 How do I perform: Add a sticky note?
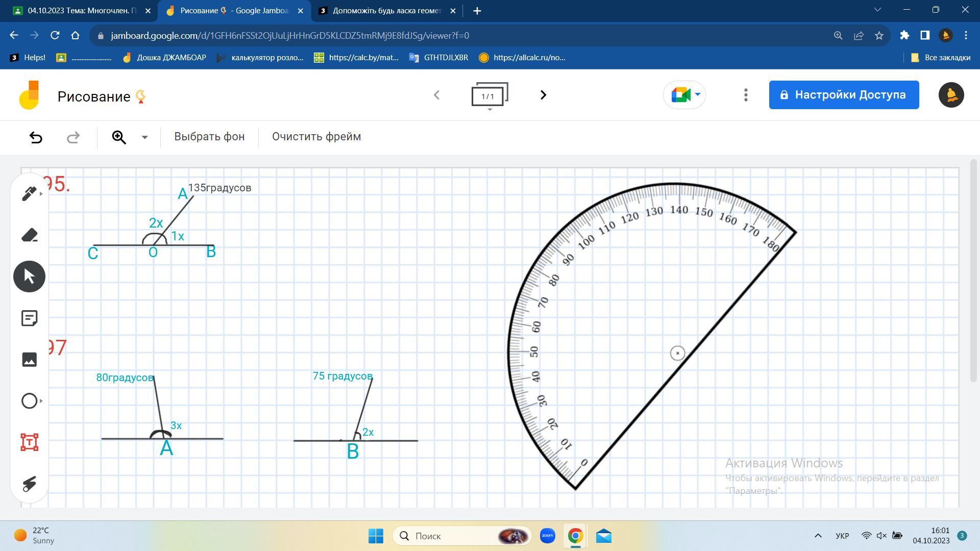(x=29, y=318)
